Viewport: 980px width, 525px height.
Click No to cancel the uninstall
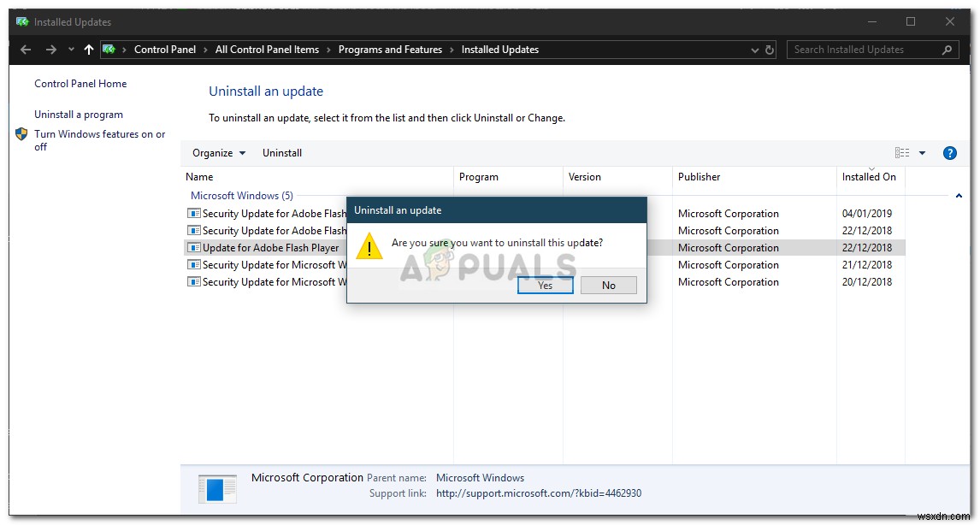coord(608,285)
